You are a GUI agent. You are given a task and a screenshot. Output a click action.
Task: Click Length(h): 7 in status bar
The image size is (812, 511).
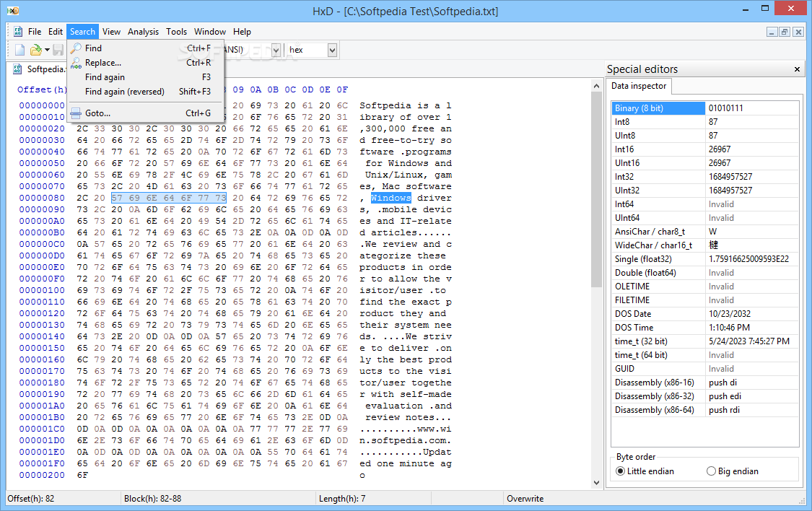click(342, 499)
